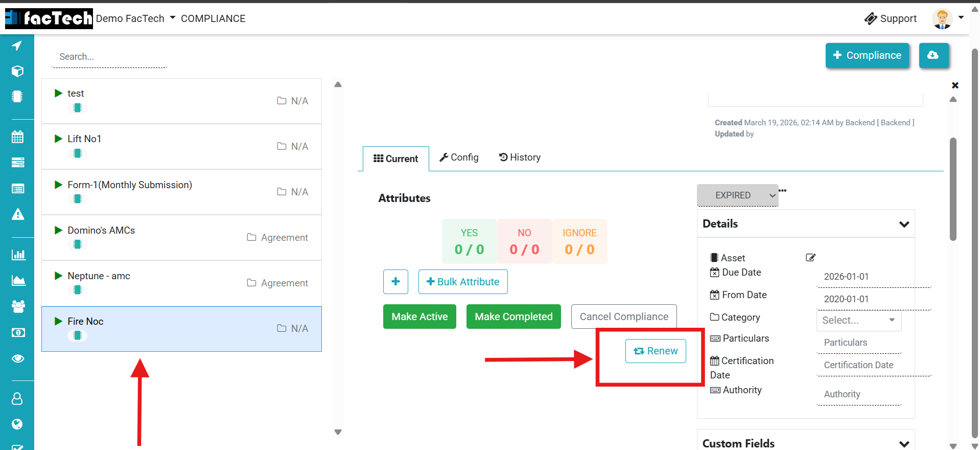Image resolution: width=980 pixels, height=450 pixels.
Task: Click the Renew button
Action: coord(656,351)
